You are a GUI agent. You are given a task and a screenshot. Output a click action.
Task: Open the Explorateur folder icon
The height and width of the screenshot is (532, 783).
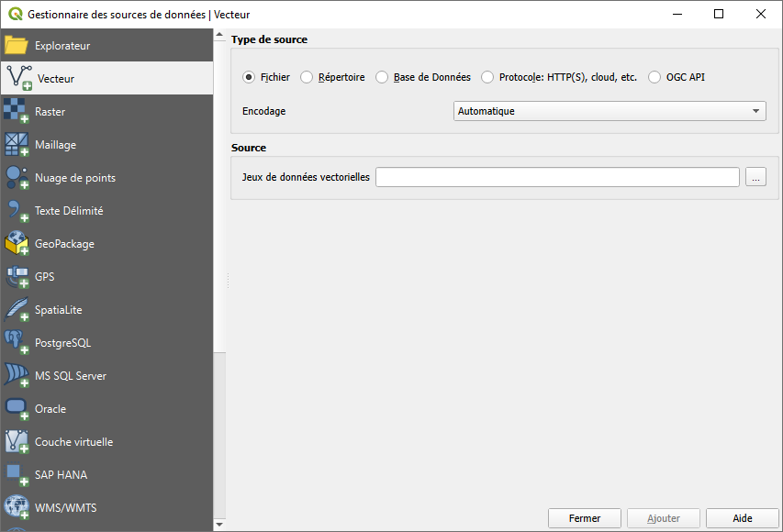17,45
